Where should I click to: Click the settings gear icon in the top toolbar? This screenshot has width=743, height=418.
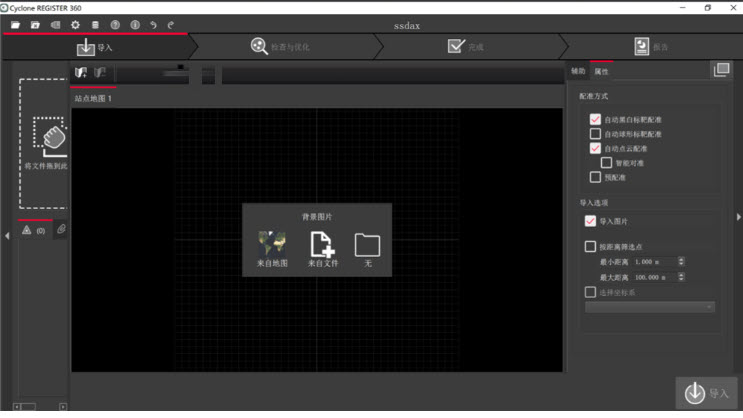tap(75, 25)
